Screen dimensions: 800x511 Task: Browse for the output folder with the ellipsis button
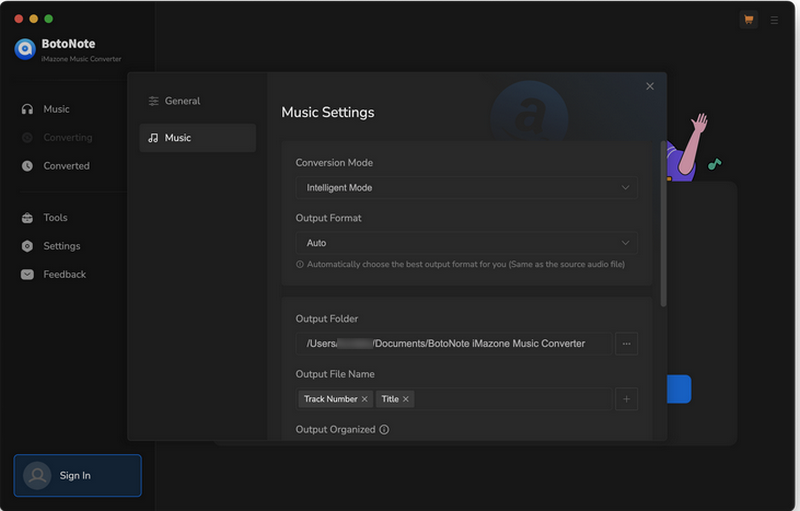626,344
